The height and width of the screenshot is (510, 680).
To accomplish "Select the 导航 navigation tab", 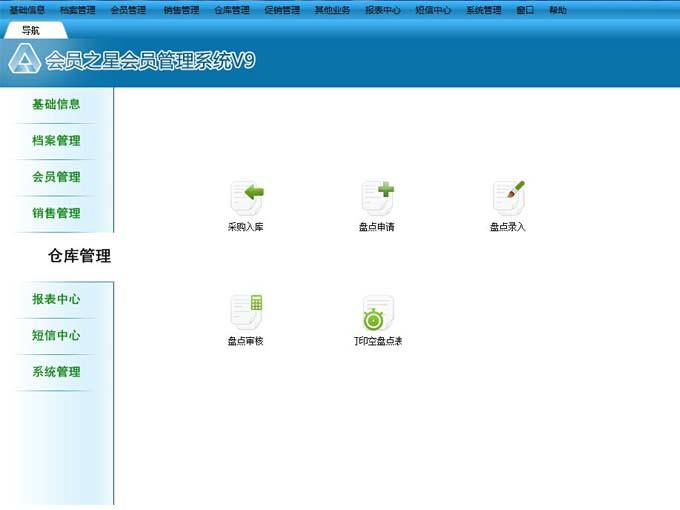I will [35, 30].
